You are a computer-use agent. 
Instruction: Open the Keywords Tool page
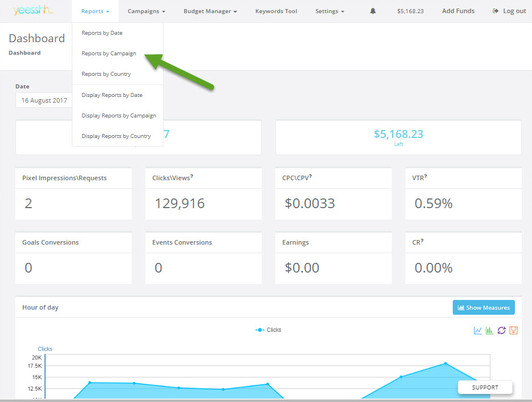[x=276, y=11]
